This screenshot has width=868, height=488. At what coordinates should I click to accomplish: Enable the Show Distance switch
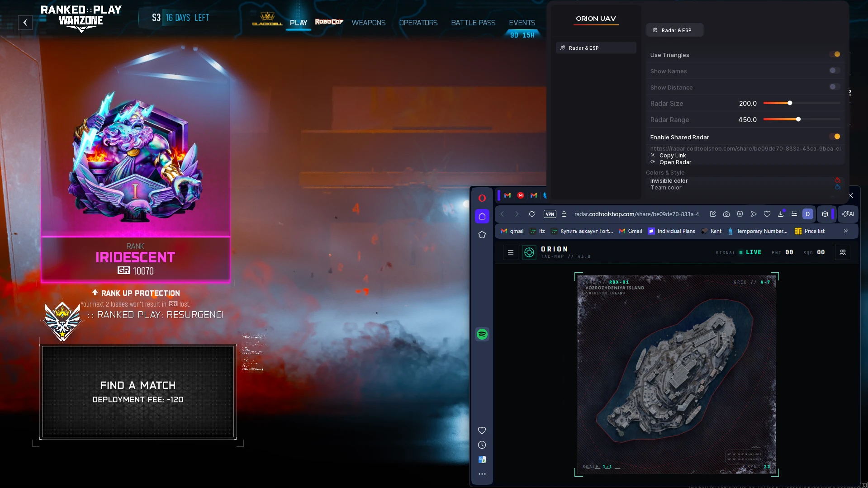[x=835, y=87]
